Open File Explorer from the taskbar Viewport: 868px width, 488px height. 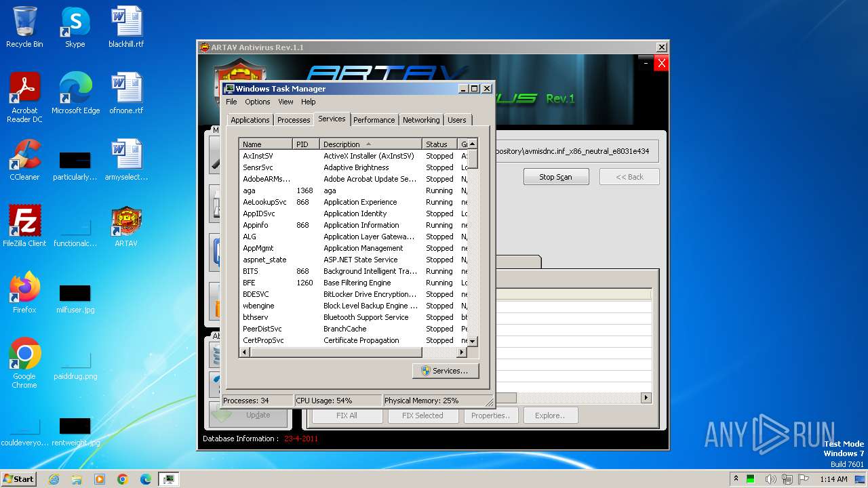coord(77,479)
